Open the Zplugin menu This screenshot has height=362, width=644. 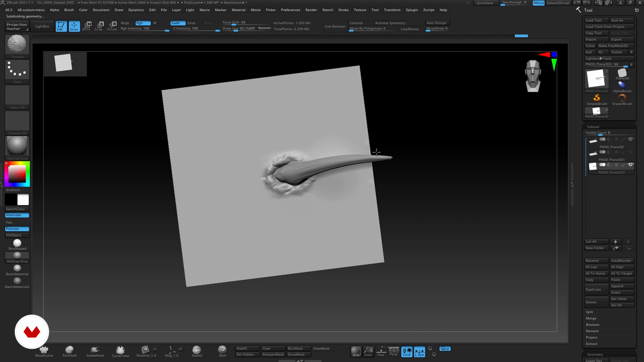tap(412, 10)
